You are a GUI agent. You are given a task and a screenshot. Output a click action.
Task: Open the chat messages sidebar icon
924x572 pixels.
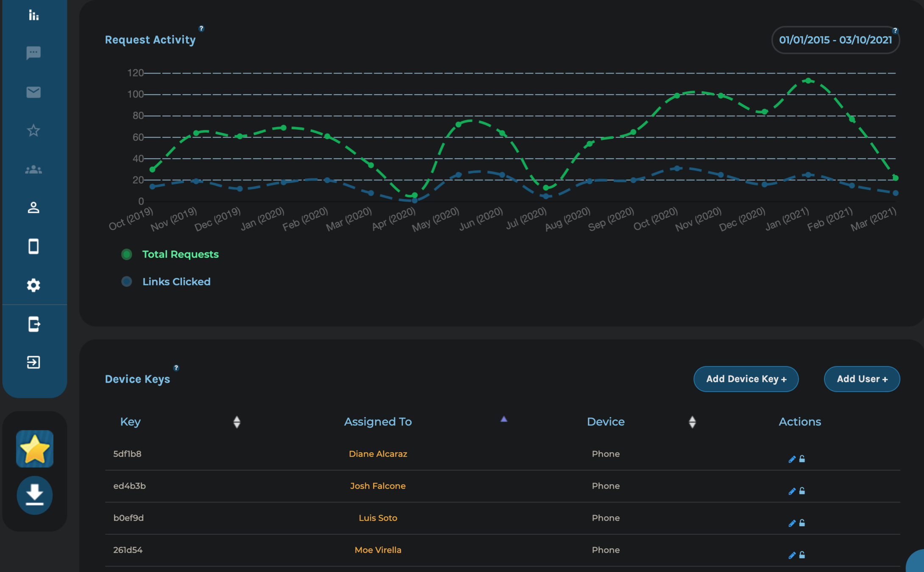[33, 53]
